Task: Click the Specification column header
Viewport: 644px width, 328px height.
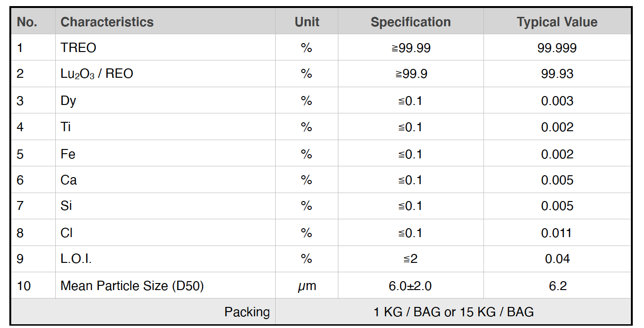Action: pyautogui.click(x=410, y=22)
